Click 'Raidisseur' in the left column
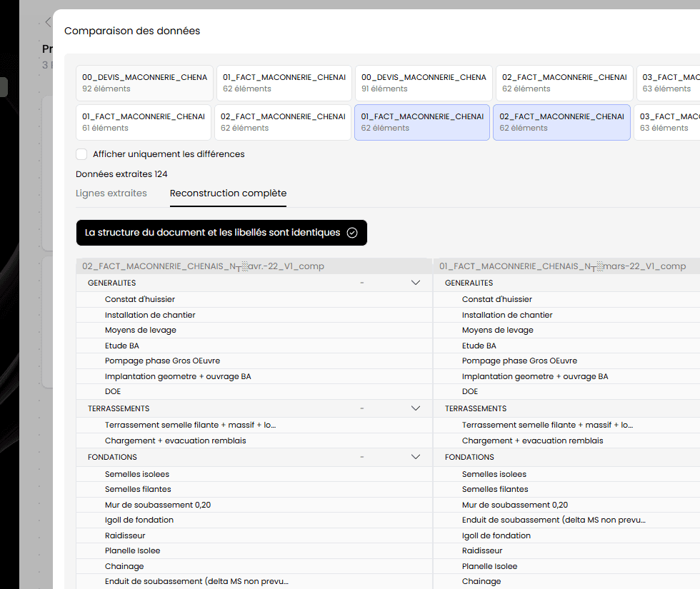This screenshot has height=589, width=700. (125, 536)
